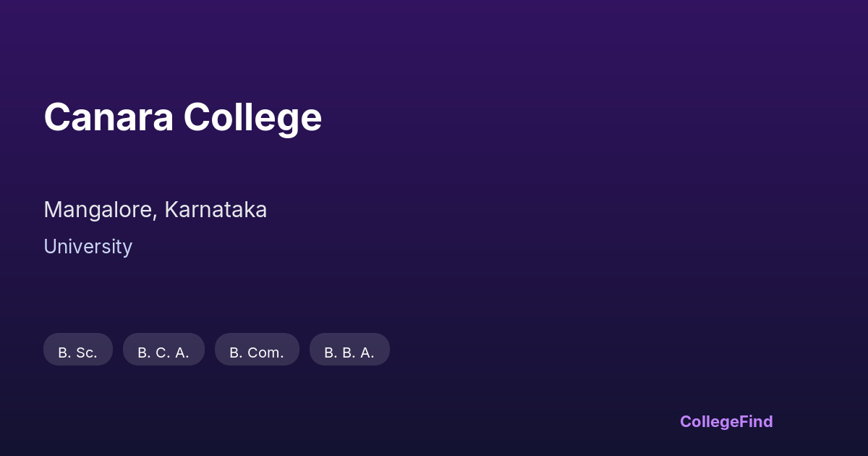Click the "College" part of the purple brand text

(x=710, y=421)
